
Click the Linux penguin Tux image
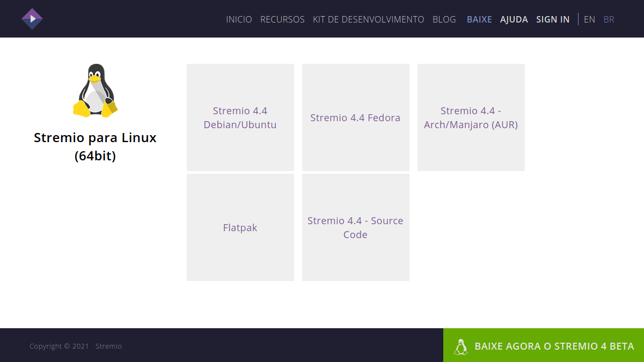coord(95,91)
